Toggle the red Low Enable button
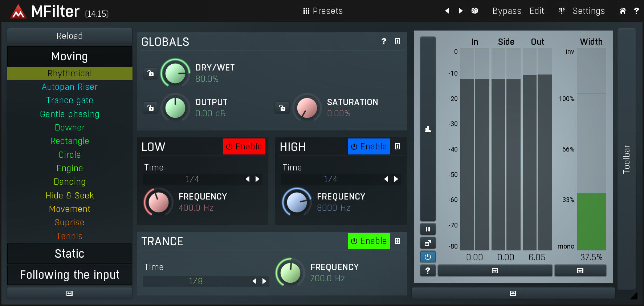644x306 pixels. pos(244,146)
